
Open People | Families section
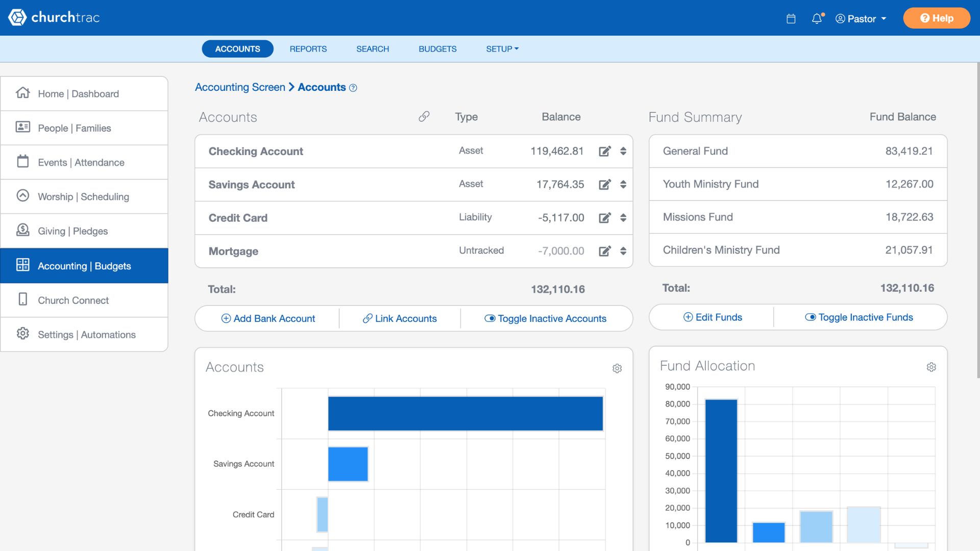point(84,128)
